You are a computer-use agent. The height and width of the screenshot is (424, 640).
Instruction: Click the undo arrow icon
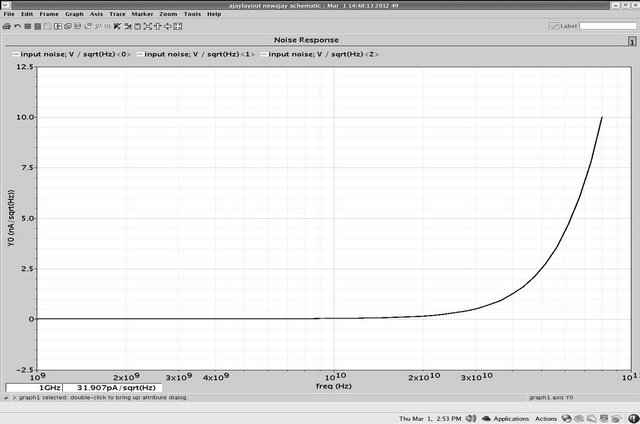click(18, 26)
